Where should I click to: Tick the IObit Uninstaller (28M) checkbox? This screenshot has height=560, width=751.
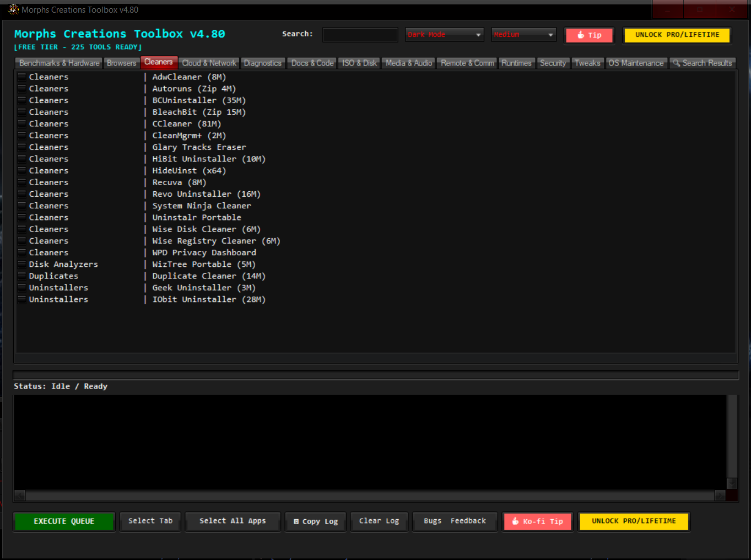pos(22,299)
